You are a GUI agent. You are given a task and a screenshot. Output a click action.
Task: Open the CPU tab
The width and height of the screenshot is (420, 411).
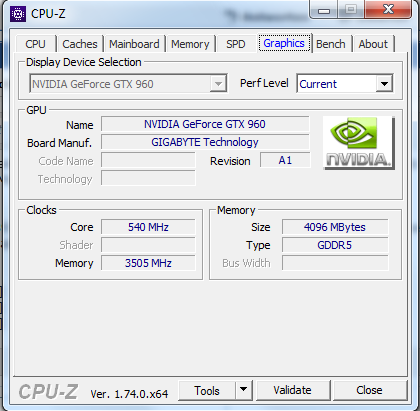click(x=35, y=44)
